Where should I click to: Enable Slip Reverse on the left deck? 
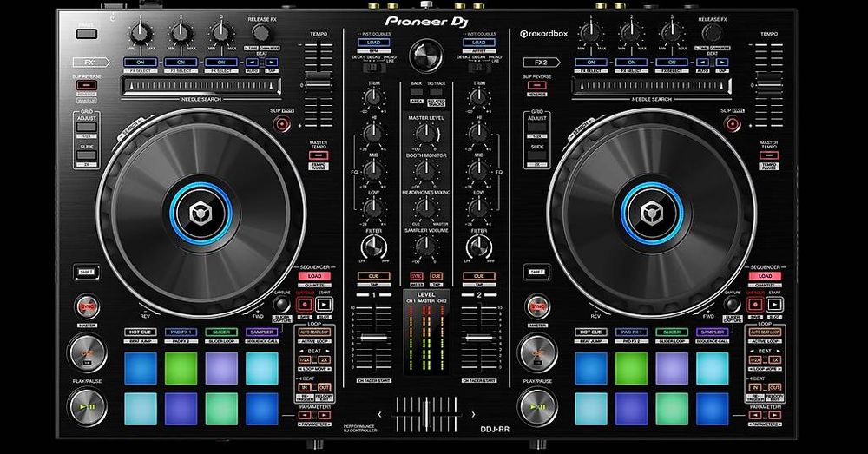85,87
